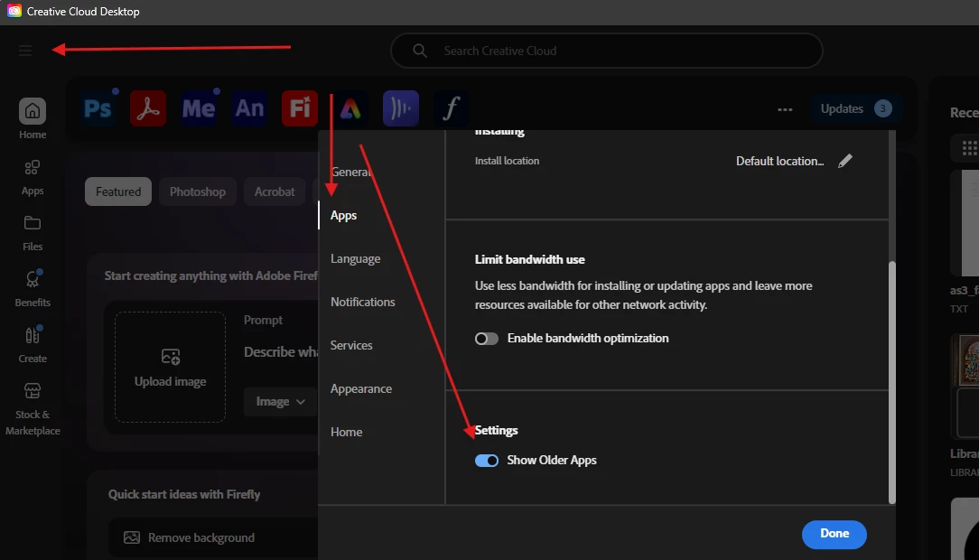This screenshot has width=979, height=560.
Task: Launch Adobe Express colorful A icon
Action: pos(350,109)
